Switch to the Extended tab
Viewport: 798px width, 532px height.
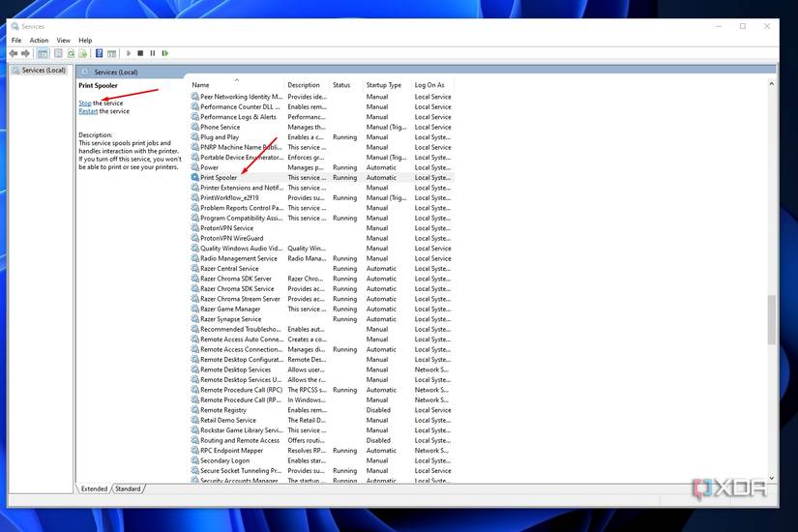(94, 488)
